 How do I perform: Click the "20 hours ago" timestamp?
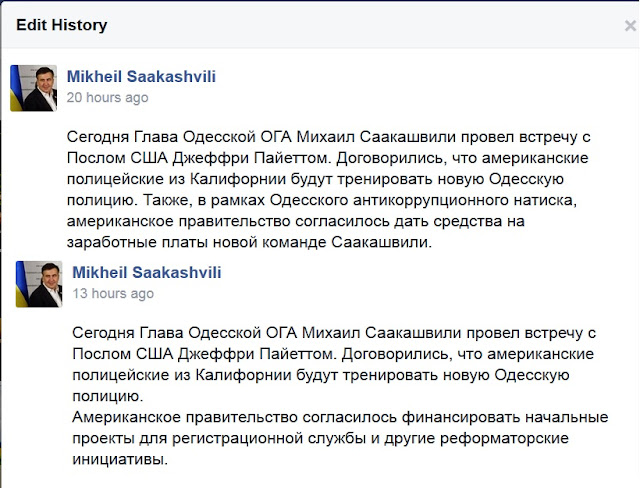(107, 98)
